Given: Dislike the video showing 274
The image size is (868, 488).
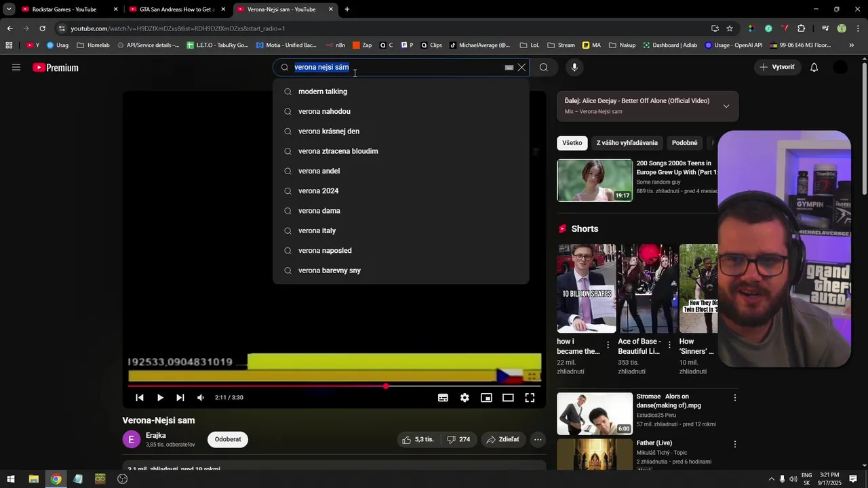Looking at the screenshot, I should [458, 440].
